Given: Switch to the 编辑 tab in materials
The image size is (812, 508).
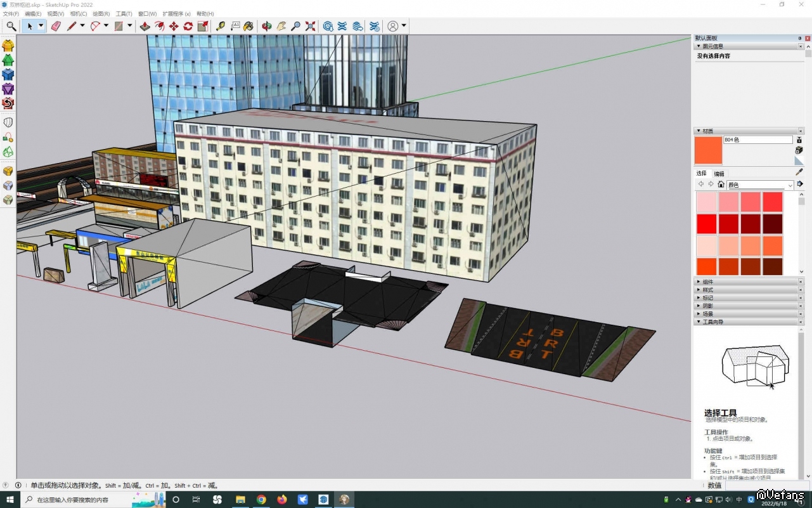Looking at the screenshot, I should [719, 174].
